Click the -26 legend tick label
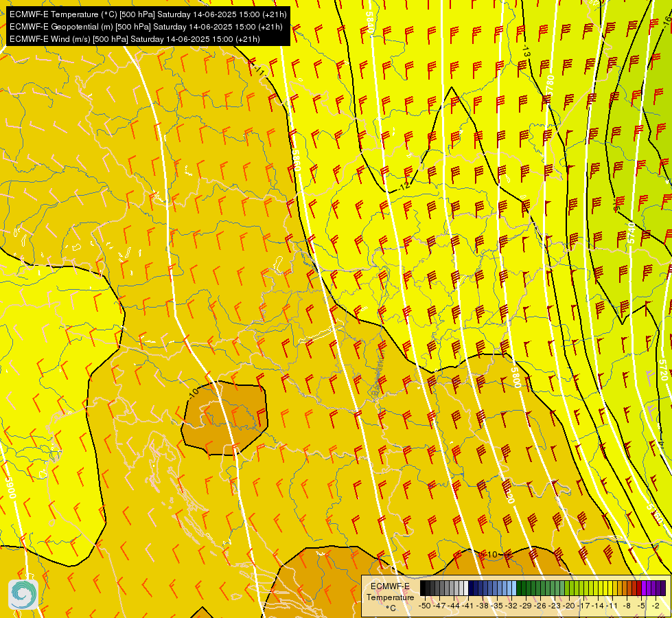Viewport: 672px width, 618px height. click(x=540, y=606)
